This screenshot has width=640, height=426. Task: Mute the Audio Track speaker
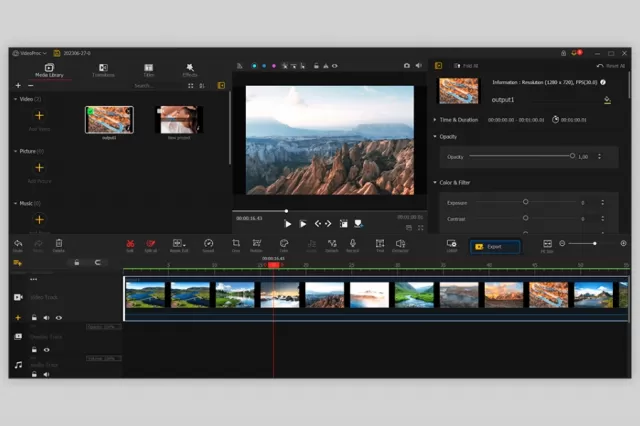tap(47, 374)
